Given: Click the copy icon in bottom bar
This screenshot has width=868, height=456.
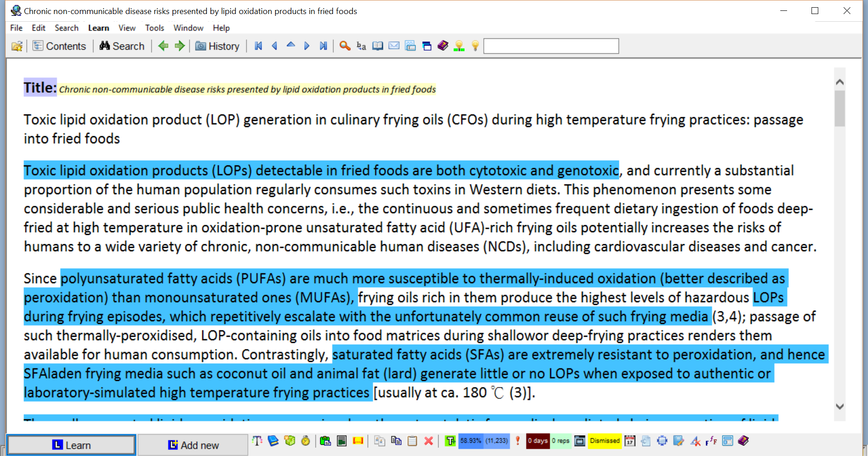Looking at the screenshot, I should click(x=396, y=441).
